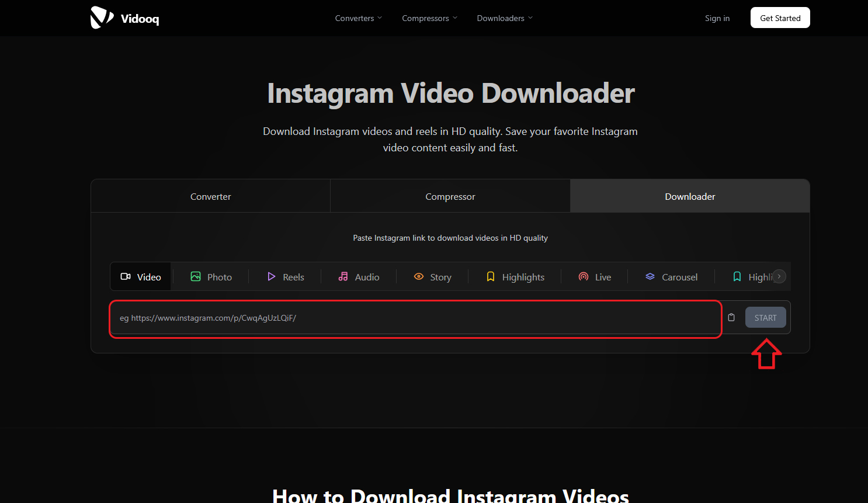Focus the Instagram URL input field
868x503 pixels.
415,318
